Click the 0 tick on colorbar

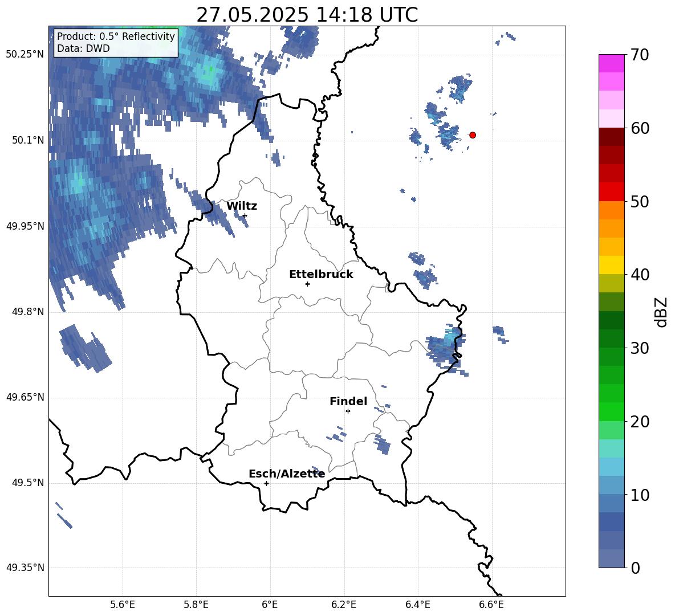(x=636, y=568)
